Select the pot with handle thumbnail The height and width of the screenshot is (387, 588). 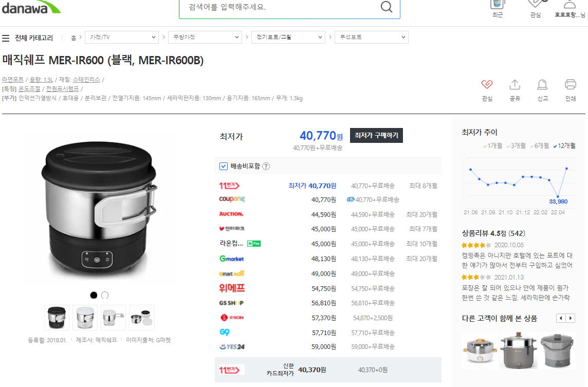113,318
